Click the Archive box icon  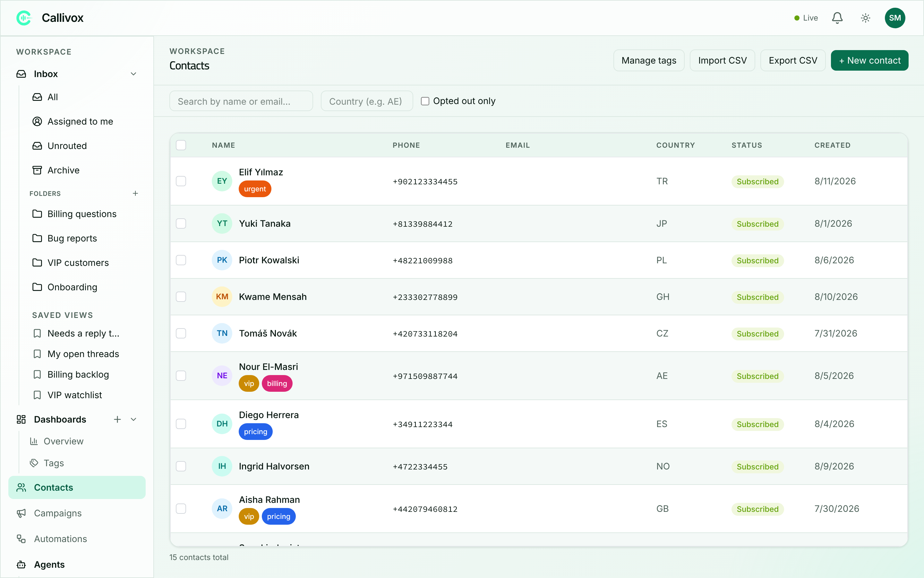click(37, 170)
